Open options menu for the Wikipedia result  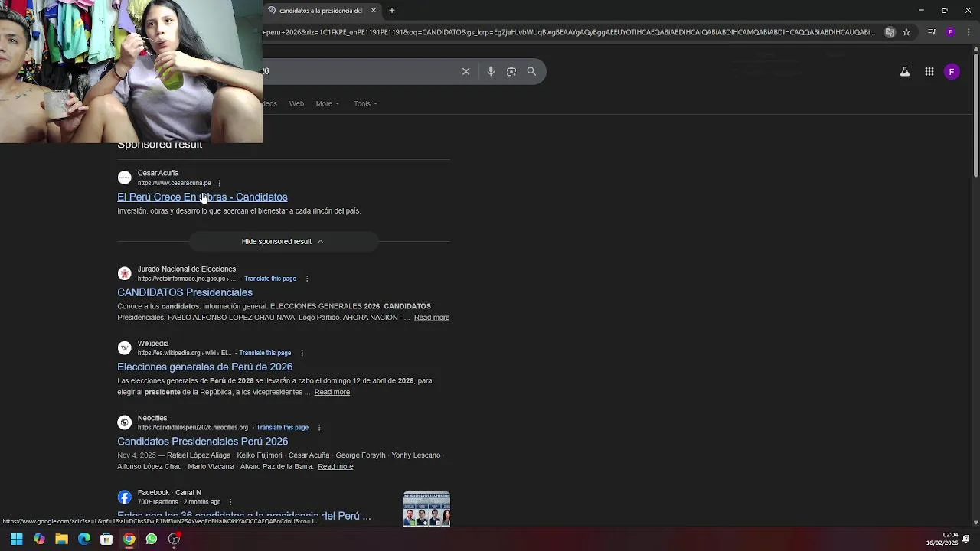point(302,353)
